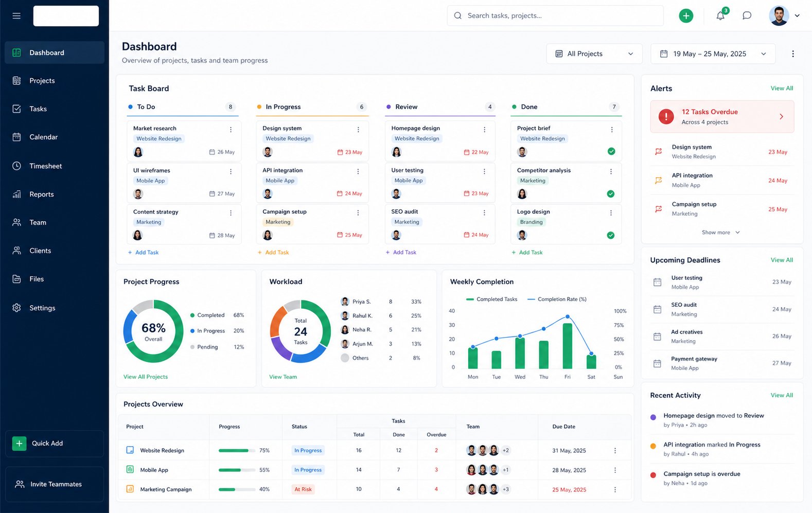Click +3 team members on Marketing Campaign
The height and width of the screenshot is (513, 812).
[505, 489]
